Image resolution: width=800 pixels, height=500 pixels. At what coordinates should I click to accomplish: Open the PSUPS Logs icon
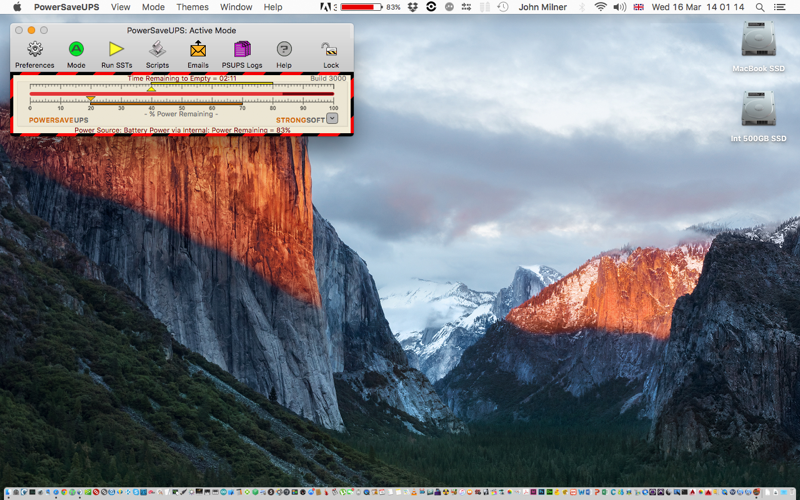point(242,49)
